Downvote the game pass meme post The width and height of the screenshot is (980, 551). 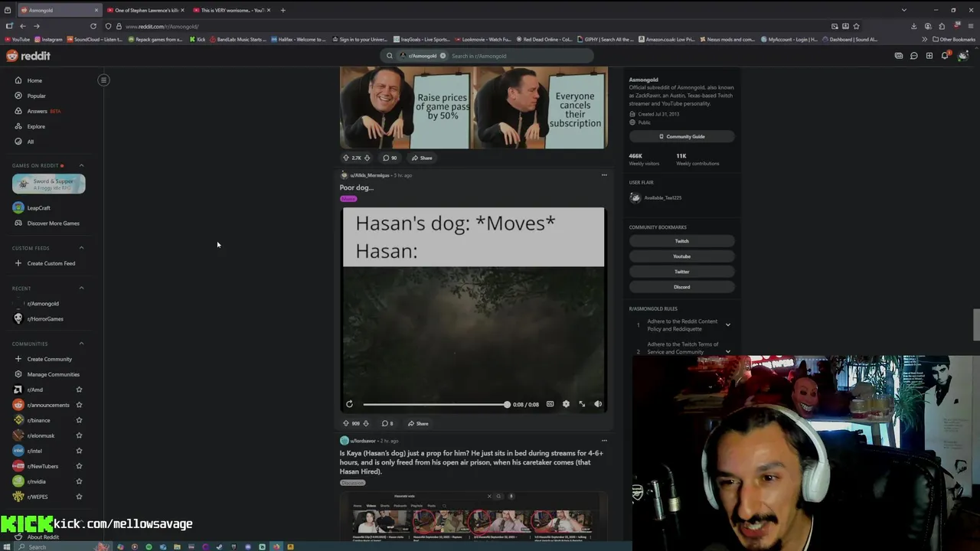[x=367, y=158]
